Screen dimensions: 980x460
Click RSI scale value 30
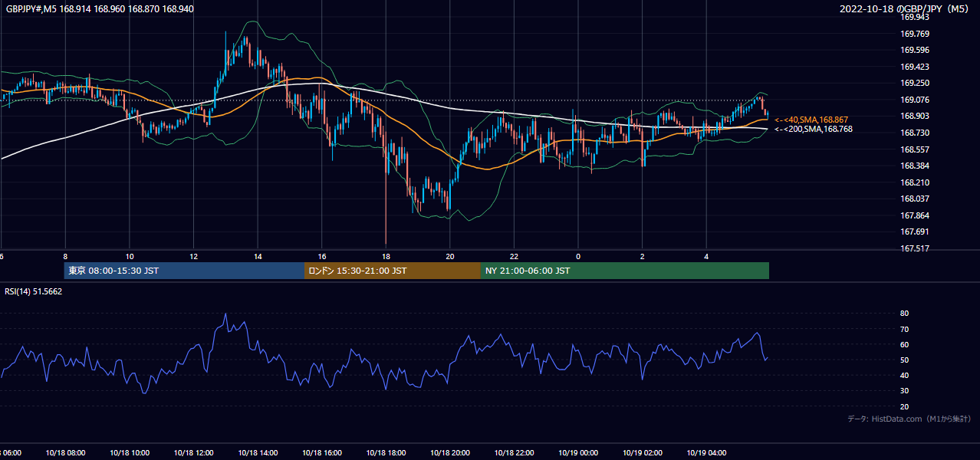click(x=905, y=391)
